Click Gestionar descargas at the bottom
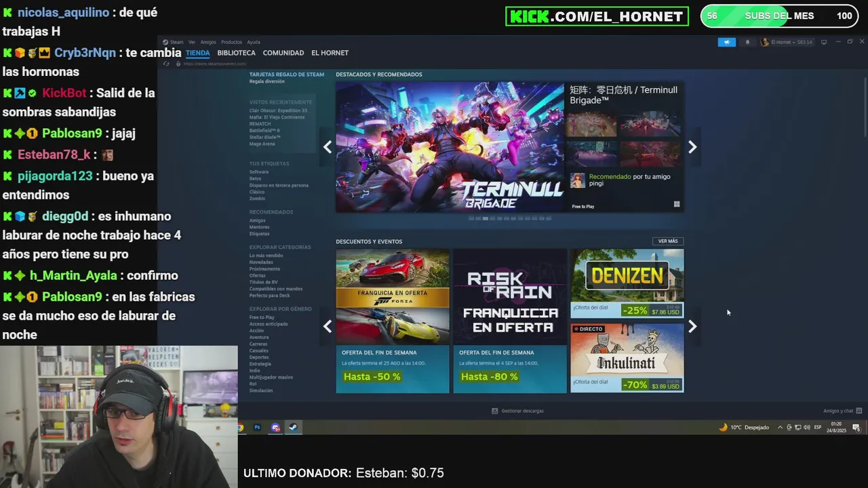Screen dimensions: 868x488 point(517,411)
